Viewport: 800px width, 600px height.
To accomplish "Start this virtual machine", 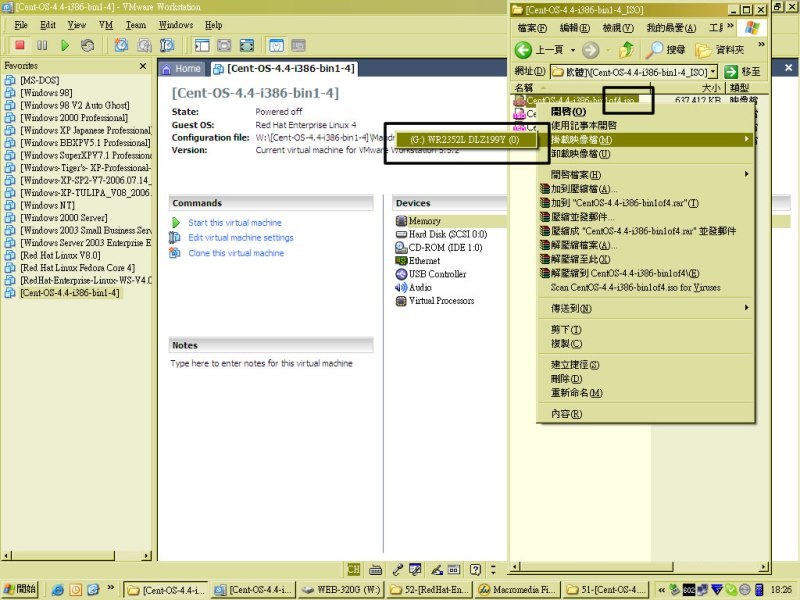I will (x=235, y=223).
